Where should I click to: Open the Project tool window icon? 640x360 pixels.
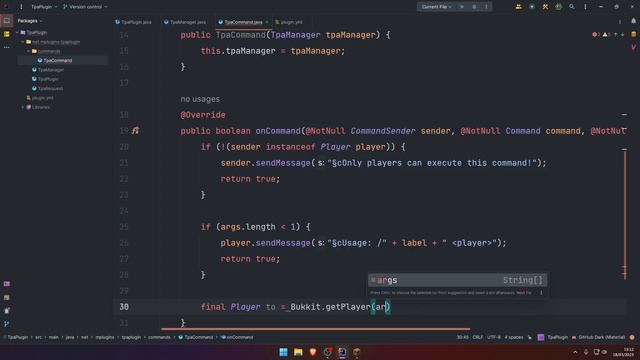point(7,21)
